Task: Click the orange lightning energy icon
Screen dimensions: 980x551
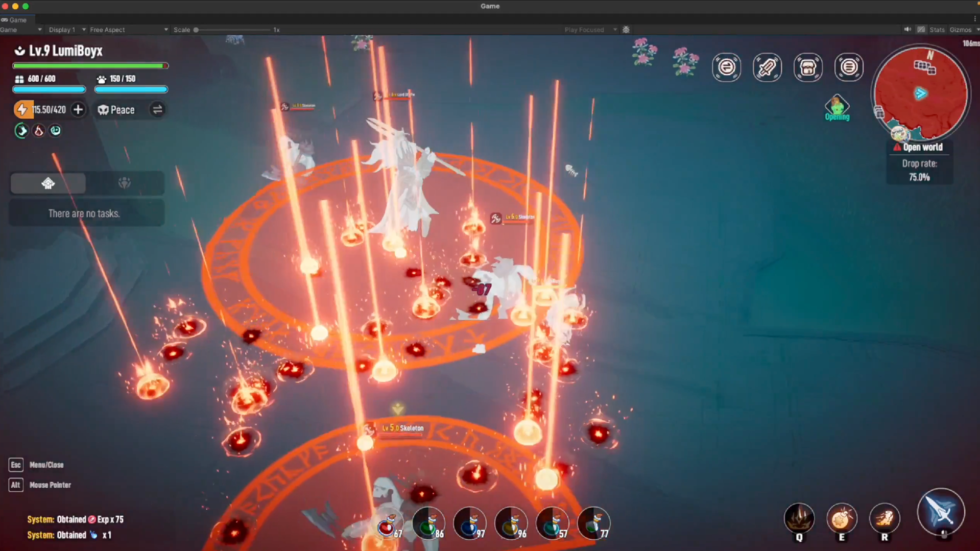Action: tap(22, 110)
